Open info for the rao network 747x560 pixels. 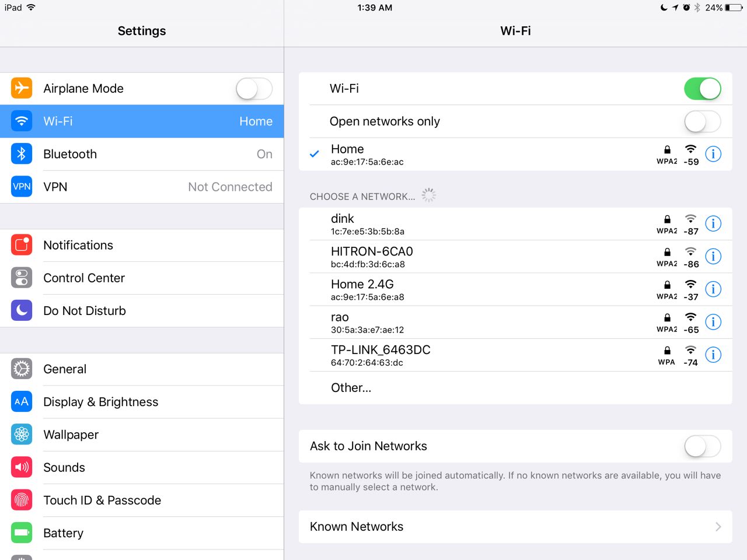tap(713, 322)
